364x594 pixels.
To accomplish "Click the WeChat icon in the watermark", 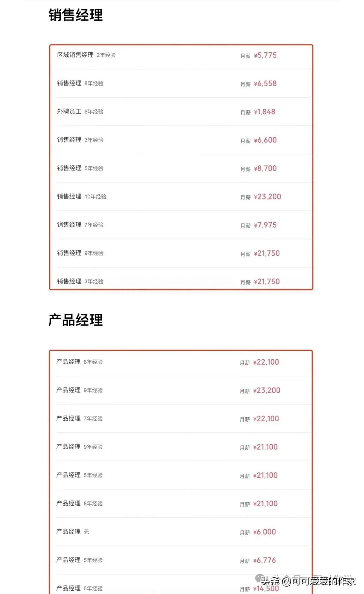I will click(260, 579).
